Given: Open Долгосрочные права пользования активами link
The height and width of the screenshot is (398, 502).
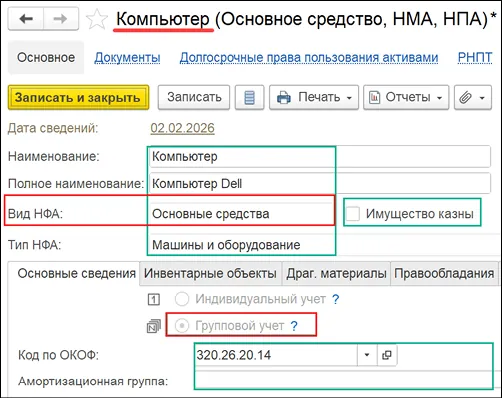Looking at the screenshot, I should [x=309, y=58].
